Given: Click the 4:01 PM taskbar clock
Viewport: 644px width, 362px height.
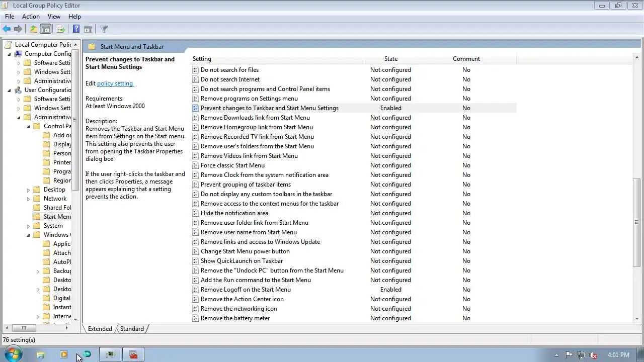Looking at the screenshot, I should [x=618, y=355].
